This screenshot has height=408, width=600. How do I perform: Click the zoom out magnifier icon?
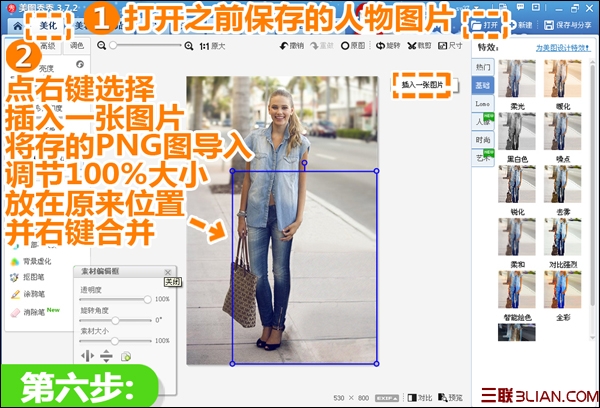101,46
